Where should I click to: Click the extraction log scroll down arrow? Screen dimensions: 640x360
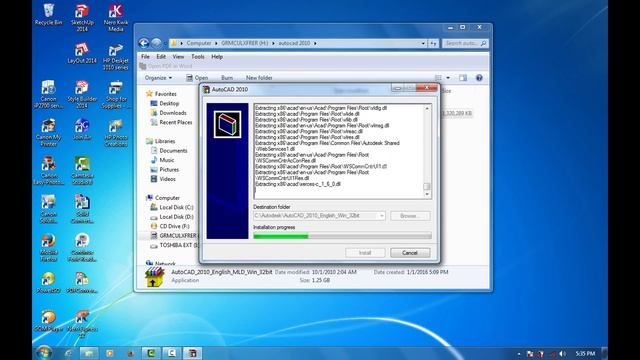point(427,194)
